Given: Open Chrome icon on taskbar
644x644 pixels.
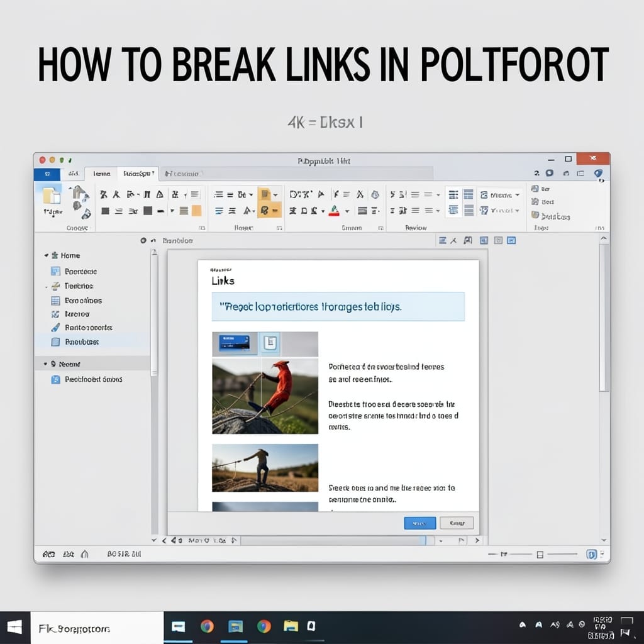Looking at the screenshot, I should 264,626.
